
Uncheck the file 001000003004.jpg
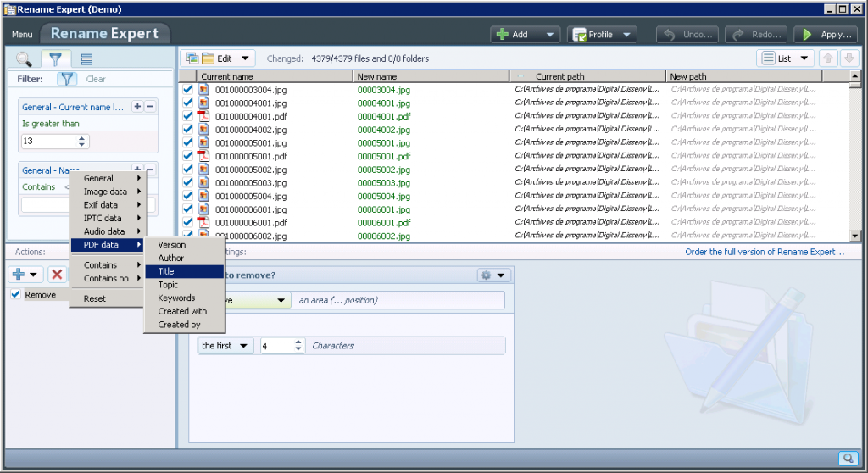(x=187, y=89)
